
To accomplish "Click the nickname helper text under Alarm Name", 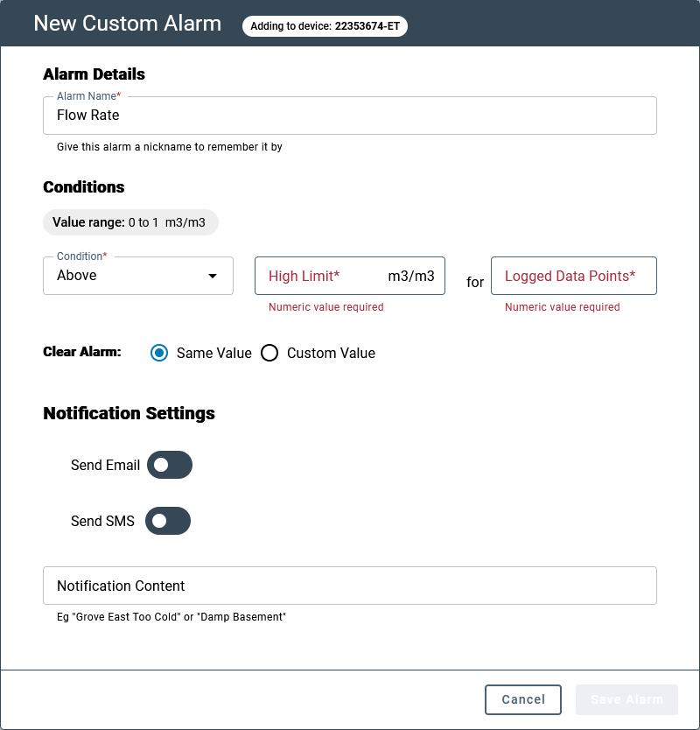I will [170, 147].
